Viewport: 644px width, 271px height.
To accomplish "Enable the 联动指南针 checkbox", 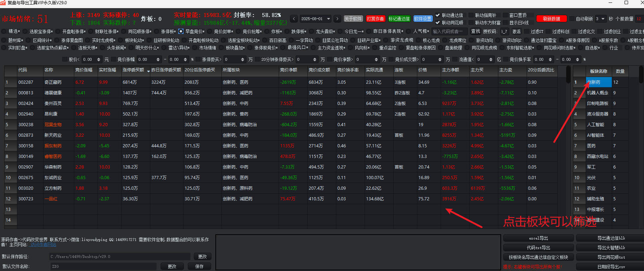I will [x=471, y=15].
